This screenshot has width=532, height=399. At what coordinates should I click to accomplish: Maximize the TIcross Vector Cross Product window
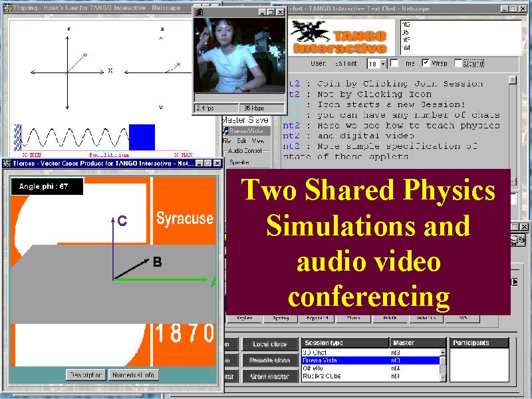point(207,164)
